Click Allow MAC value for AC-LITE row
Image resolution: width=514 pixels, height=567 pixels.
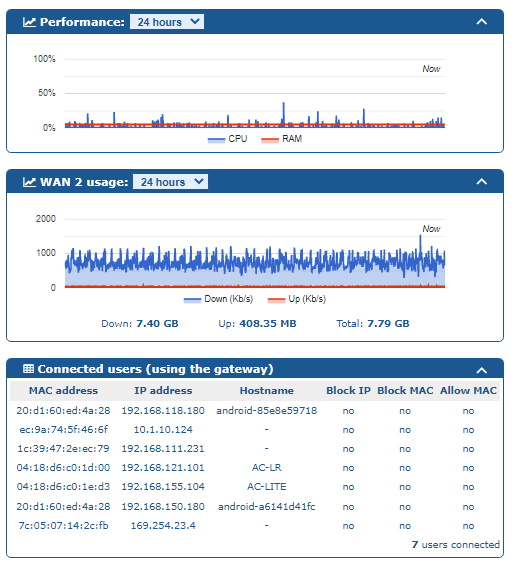pos(468,487)
